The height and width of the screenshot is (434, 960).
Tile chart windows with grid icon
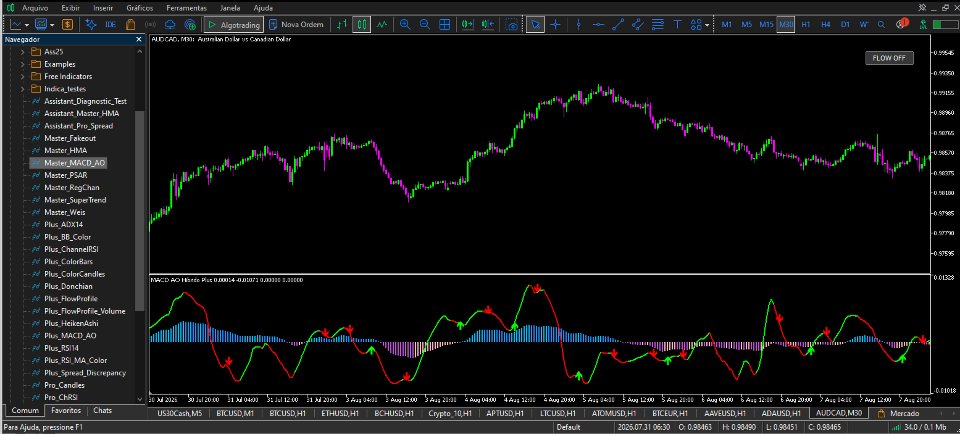[x=445, y=24]
